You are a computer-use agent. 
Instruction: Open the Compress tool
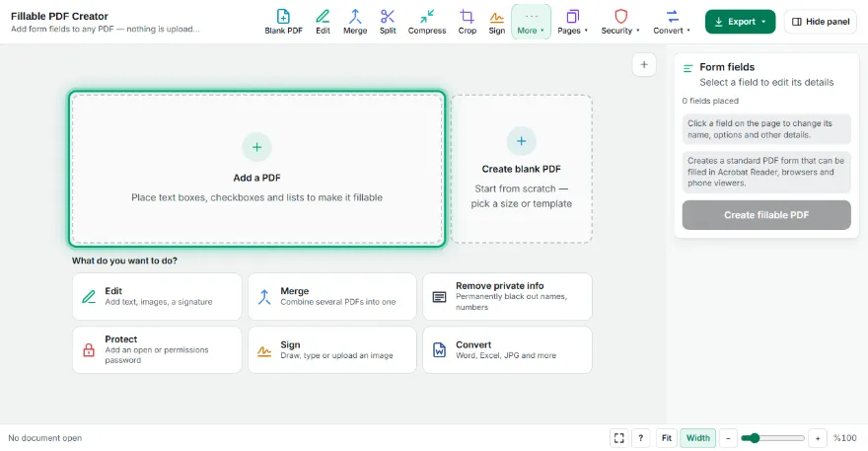(x=427, y=22)
